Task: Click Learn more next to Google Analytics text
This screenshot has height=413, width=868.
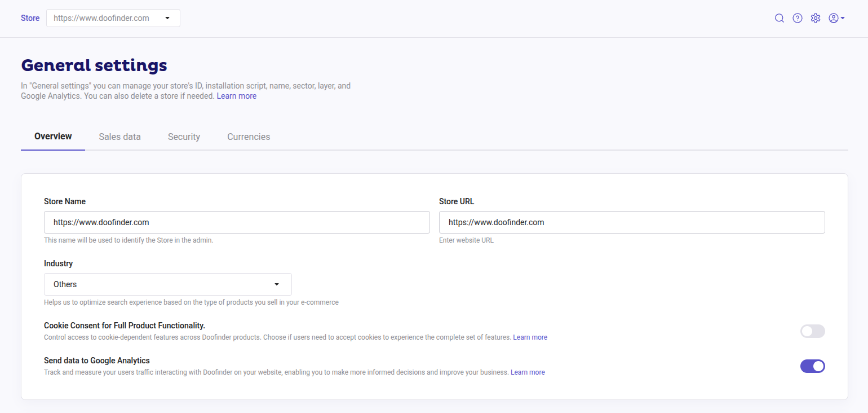Action: [x=528, y=372]
